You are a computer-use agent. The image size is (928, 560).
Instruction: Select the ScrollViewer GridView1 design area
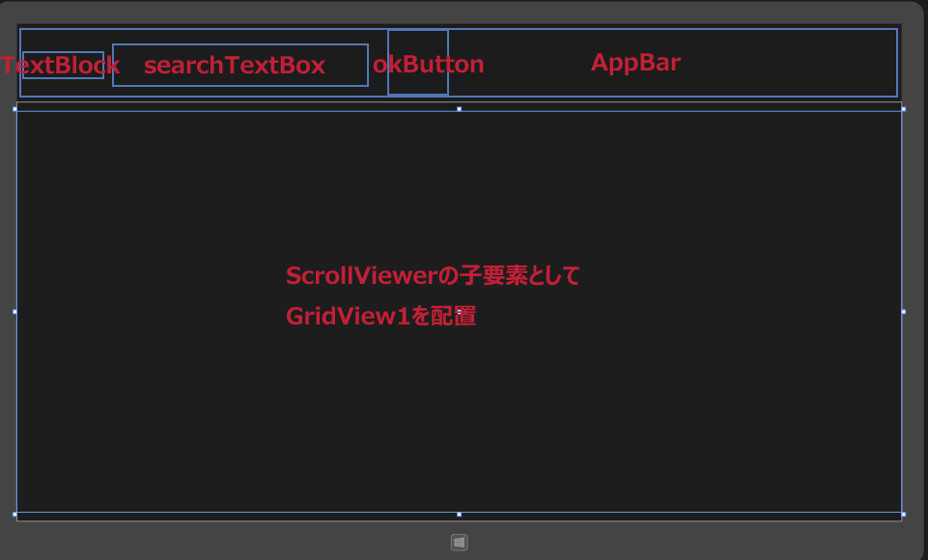point(460,311)
